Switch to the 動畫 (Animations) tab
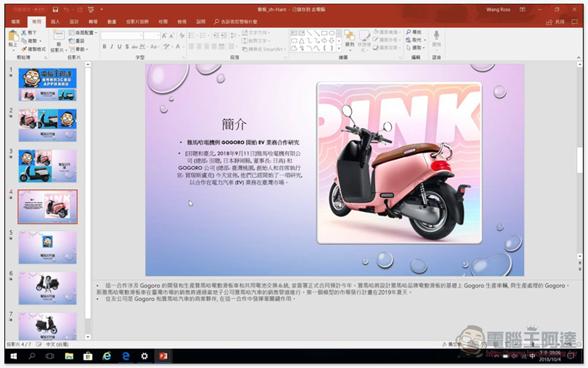The height and width of the screenshot is (368, 588). pyautogui.click(x=112, y=22)
